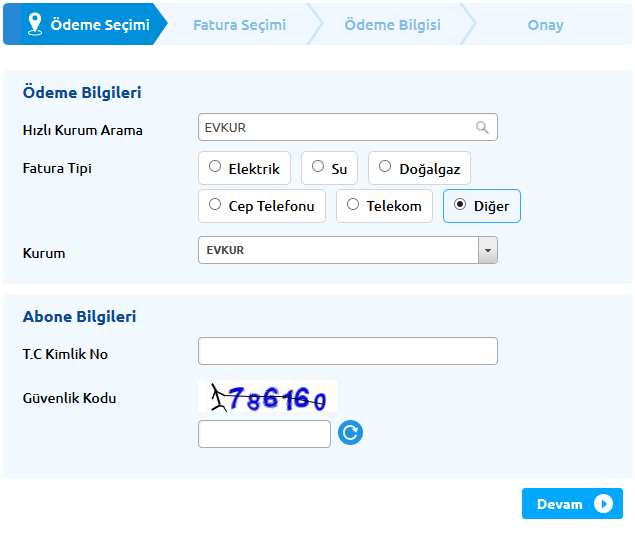Open the Ödeme Bilgisi step

point(392,25)
